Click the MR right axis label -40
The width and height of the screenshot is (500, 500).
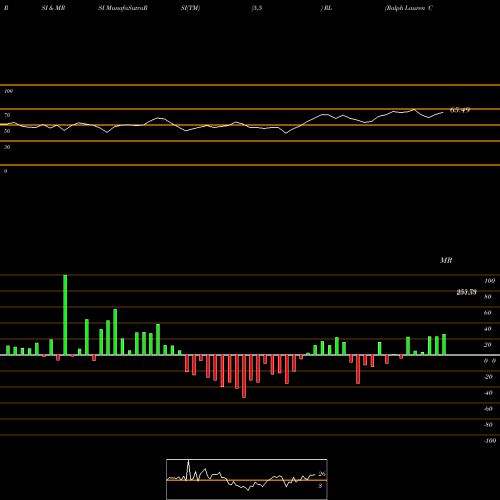488,393
